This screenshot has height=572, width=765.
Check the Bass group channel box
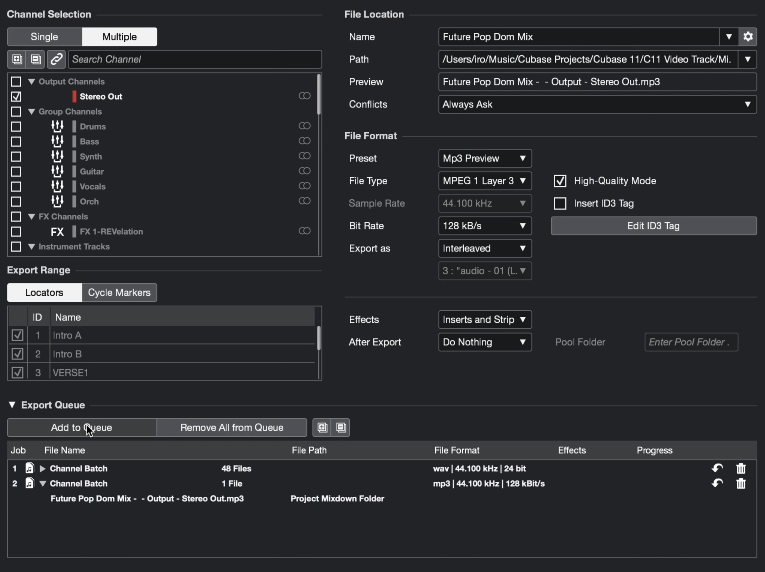(x=16, y=142)
